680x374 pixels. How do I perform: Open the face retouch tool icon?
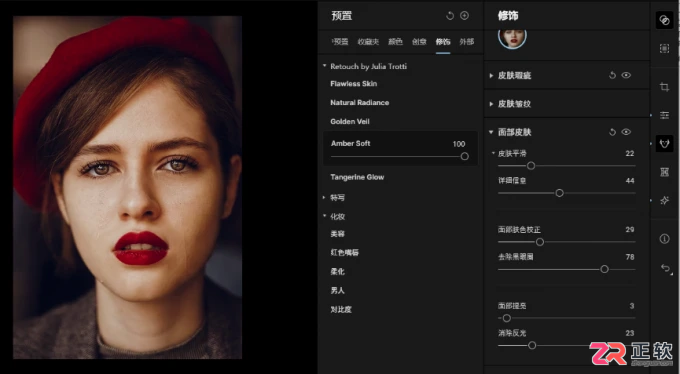[x=664, y=143]
